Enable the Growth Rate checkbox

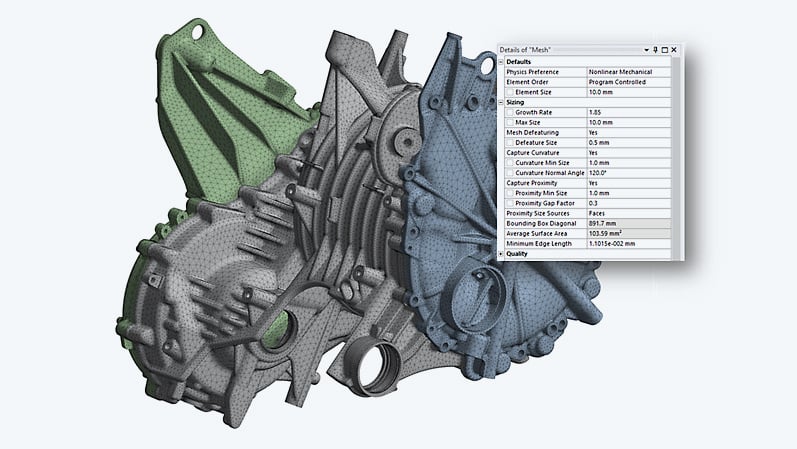(509, 112)
